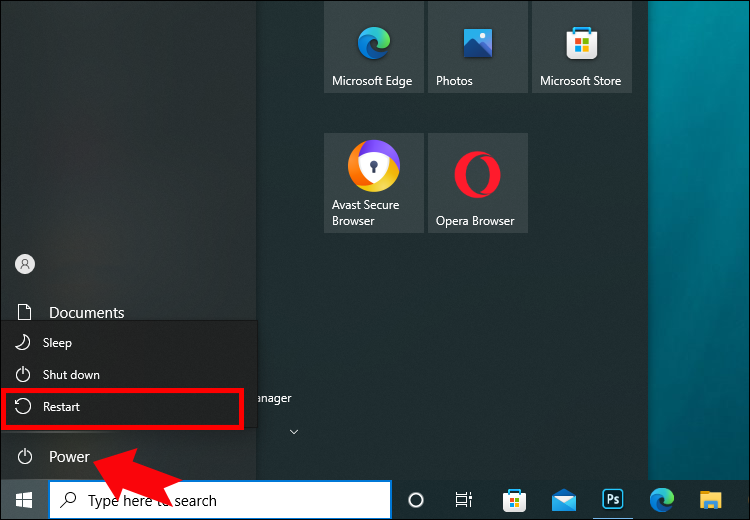Open Microsoft Edge from the taskbar
This screenshot has width=750, height=520.
[662, 500]
